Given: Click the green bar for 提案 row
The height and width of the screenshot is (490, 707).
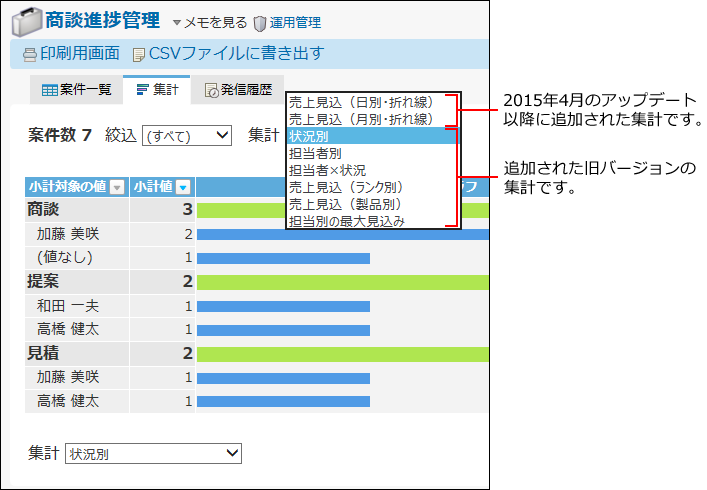Looking at the screenshot, I should click(342, 282).
